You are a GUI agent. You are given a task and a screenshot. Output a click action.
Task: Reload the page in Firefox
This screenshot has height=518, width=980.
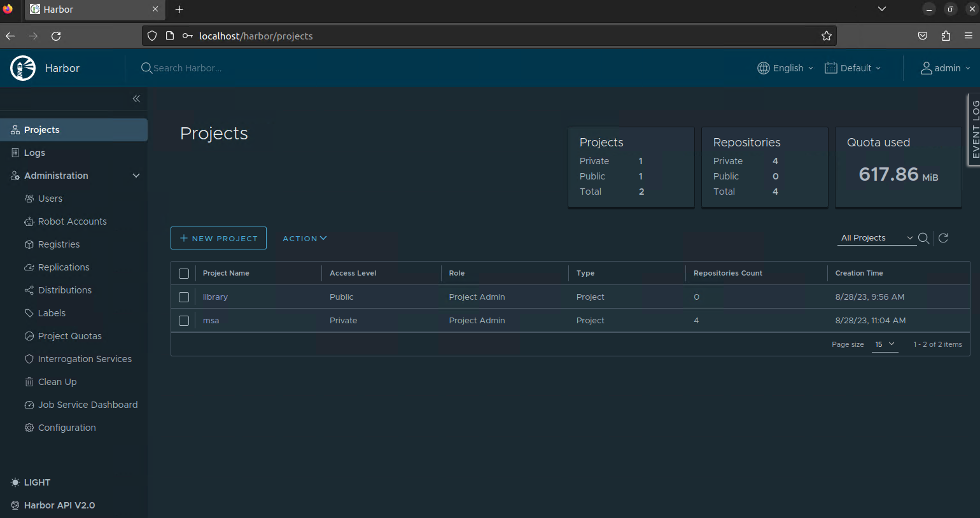(56, 36)
